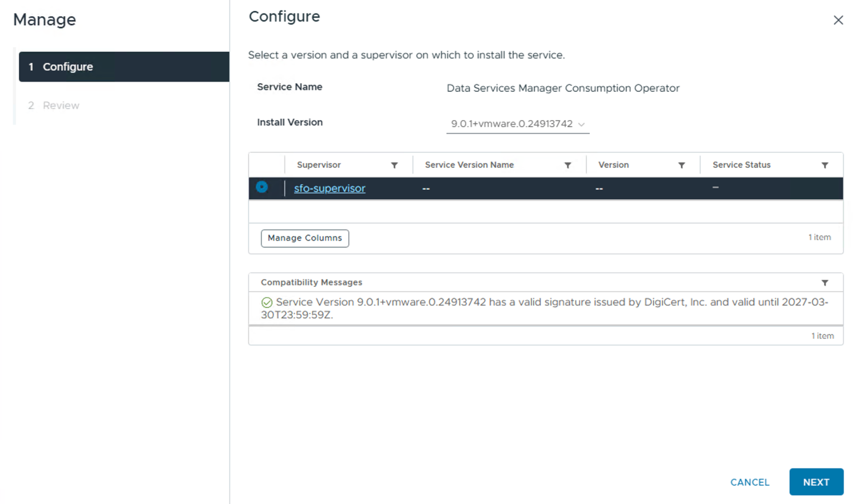
Task: Click the Supervisor column filter icon
Action: [x=394, y=165]
